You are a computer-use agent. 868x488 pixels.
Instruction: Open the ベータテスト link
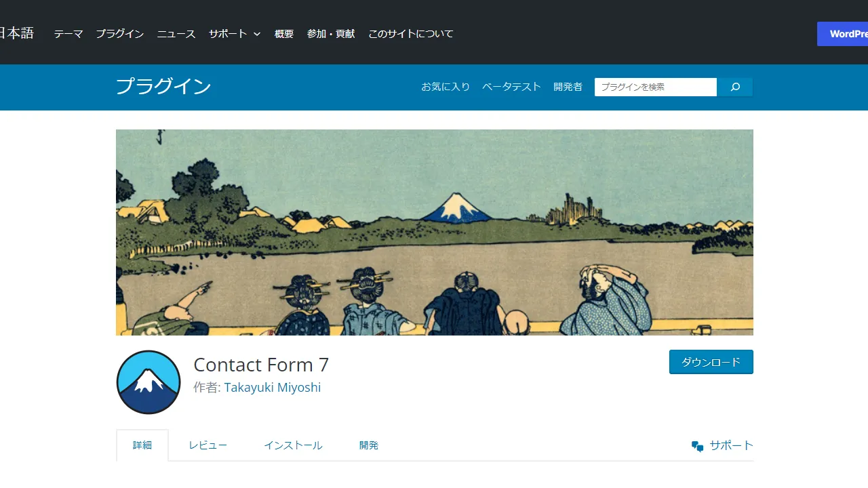[x=511, y=87]
